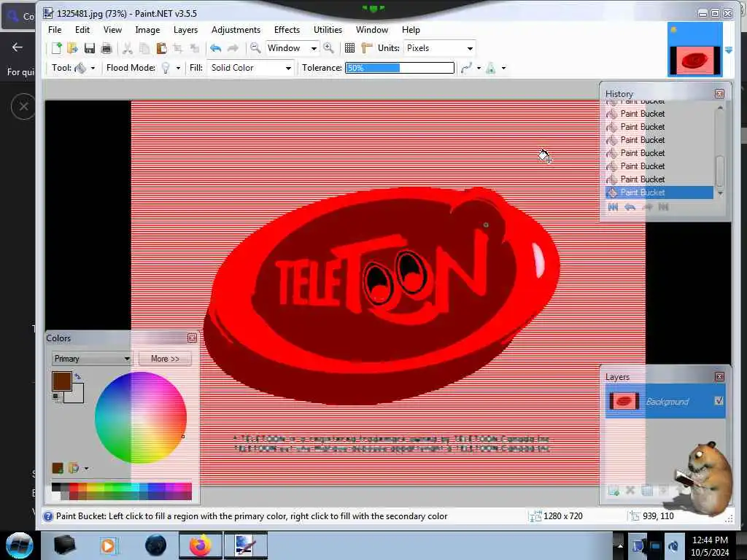
Task: Click the Zoom Out magnifier icon
Action: (255, 47)
